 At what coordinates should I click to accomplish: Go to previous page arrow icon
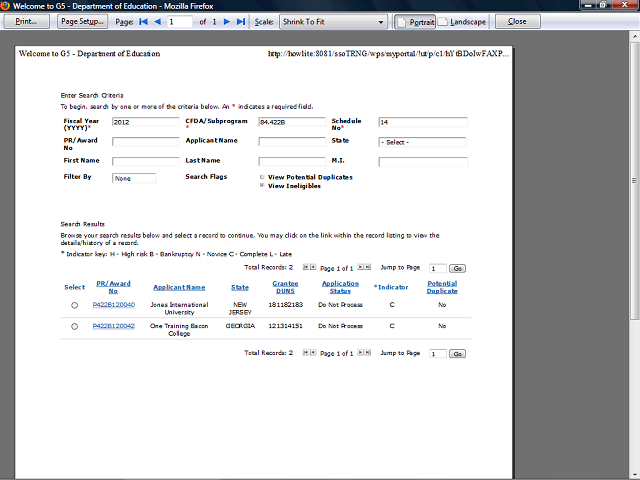click(x=158, y=22)
